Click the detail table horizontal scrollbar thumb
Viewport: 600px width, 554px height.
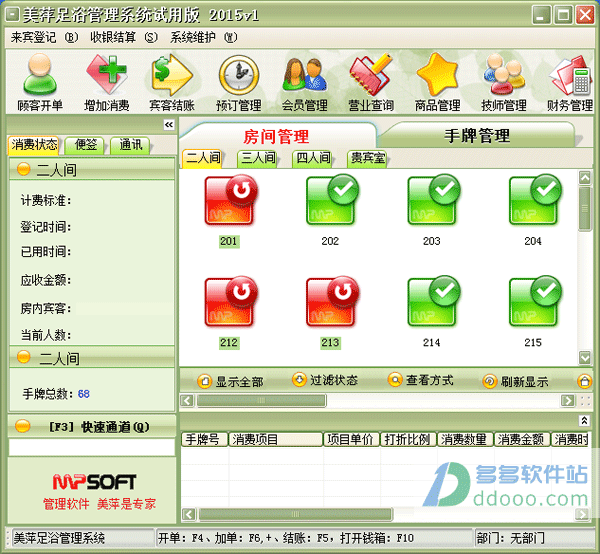tap(295, 514)
